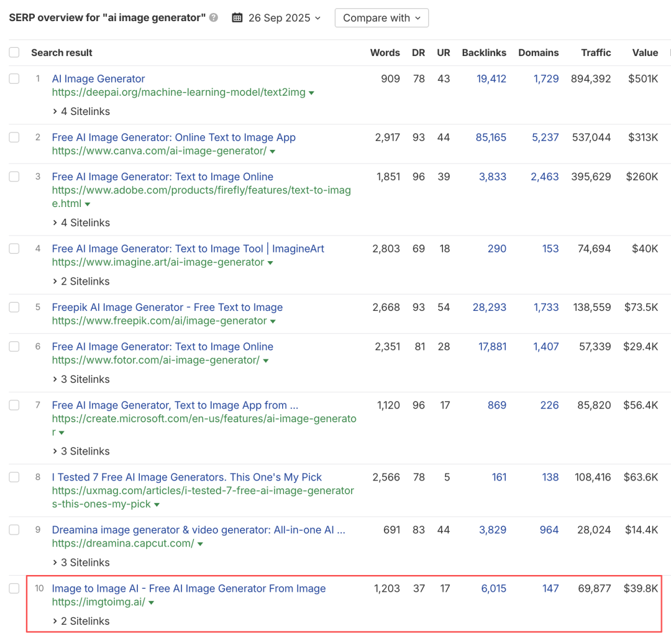This screenshot has width=671, height=644.
Task: Expand the 4 Sitelinks under deepai.org
Action: (x=81, y=112)
